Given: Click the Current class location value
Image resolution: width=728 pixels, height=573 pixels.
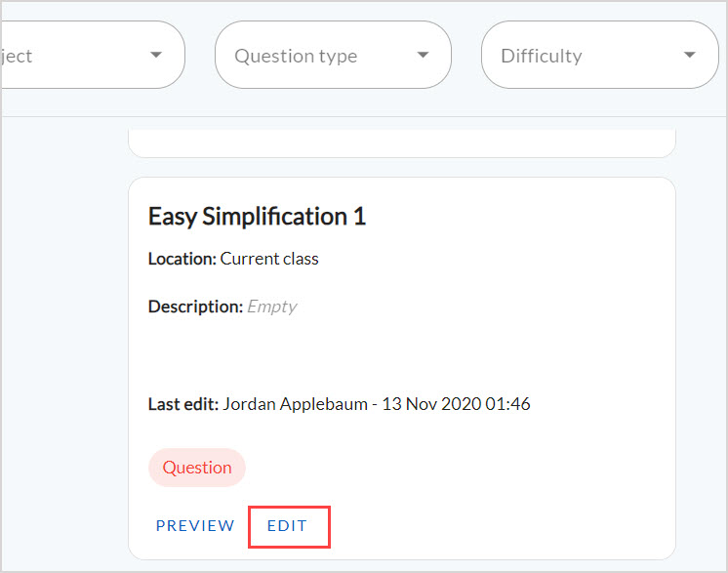Looking at the screenshot, I should click(269, 259).
